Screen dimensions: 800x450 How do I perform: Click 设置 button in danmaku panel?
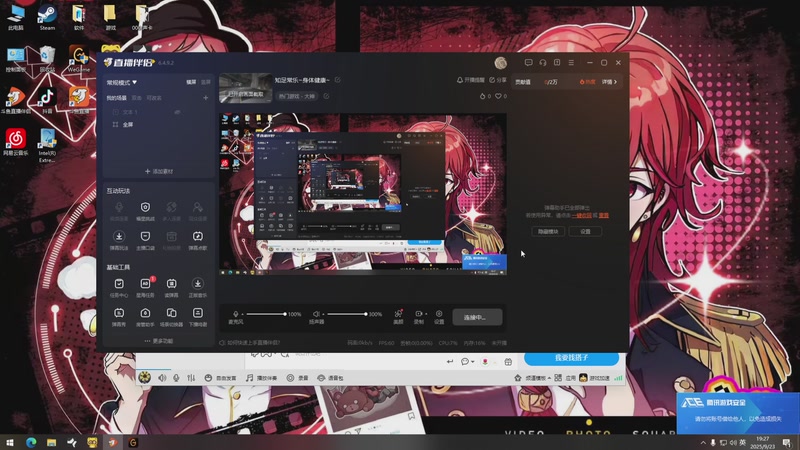point(585,232)
